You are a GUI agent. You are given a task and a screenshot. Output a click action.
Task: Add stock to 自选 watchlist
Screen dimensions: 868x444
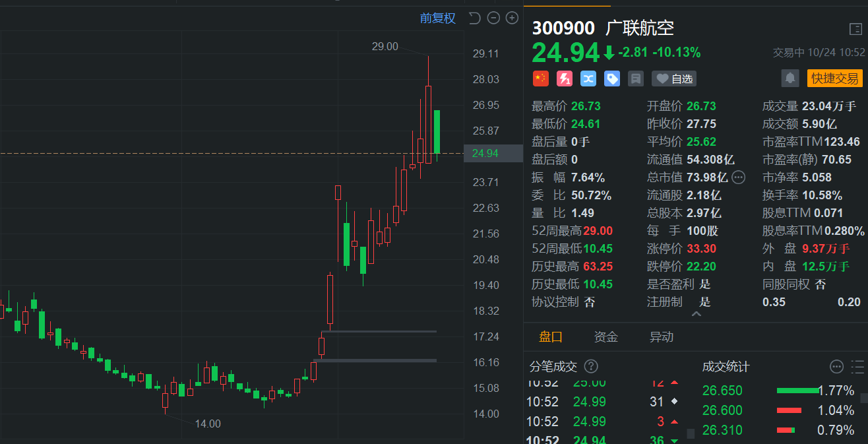coord(674,79)
